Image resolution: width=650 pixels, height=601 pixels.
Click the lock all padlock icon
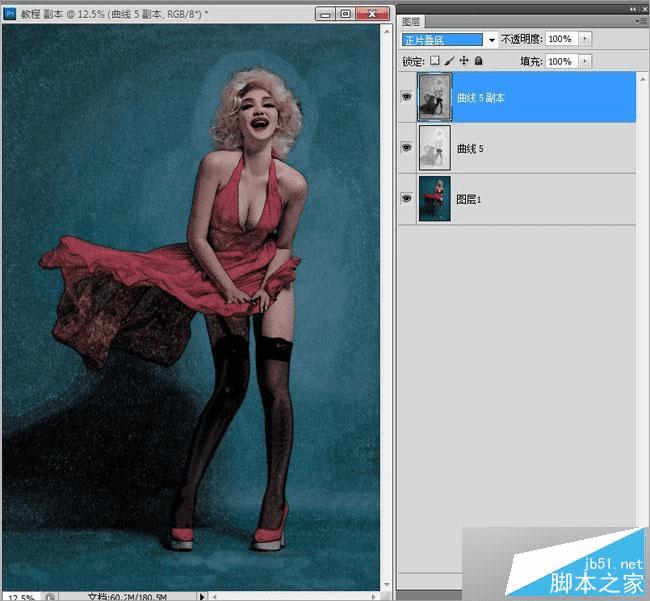[478, 61]
